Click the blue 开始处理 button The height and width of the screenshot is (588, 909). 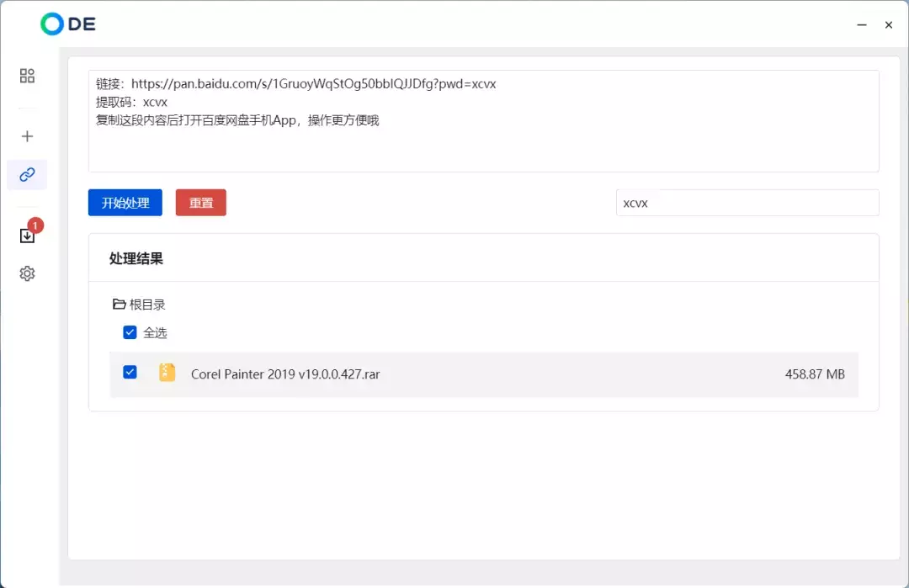(125, 203)
